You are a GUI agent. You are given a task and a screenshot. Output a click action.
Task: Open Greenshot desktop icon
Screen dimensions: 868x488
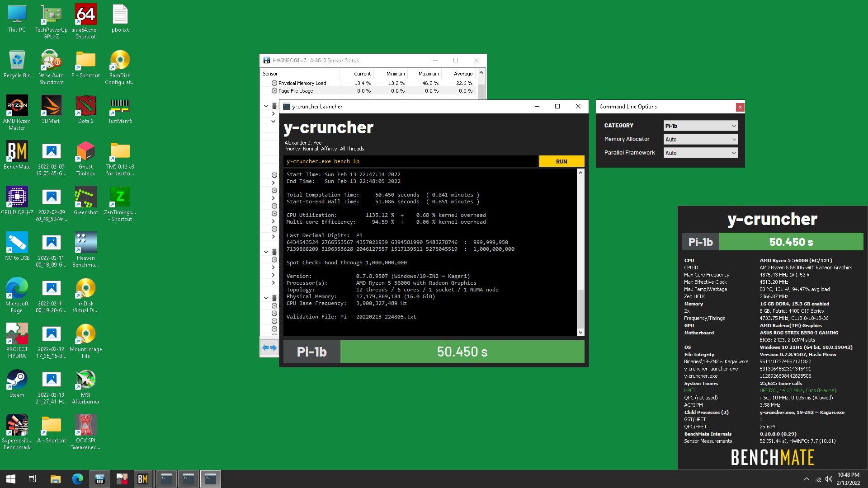[85, 201]
